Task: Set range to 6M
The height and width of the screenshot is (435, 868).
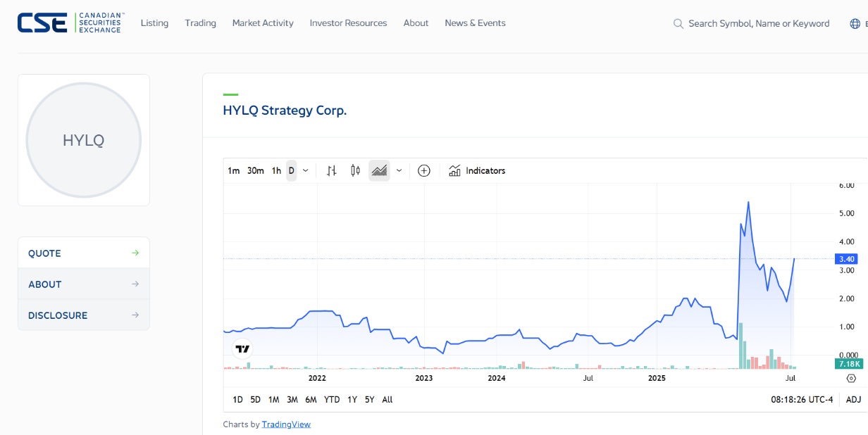Action: tap(311, 399)
